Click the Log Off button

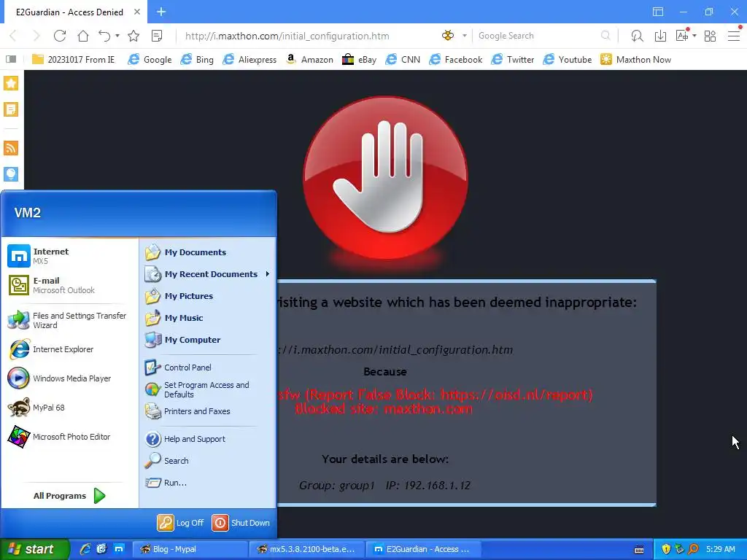coord(181,523)
